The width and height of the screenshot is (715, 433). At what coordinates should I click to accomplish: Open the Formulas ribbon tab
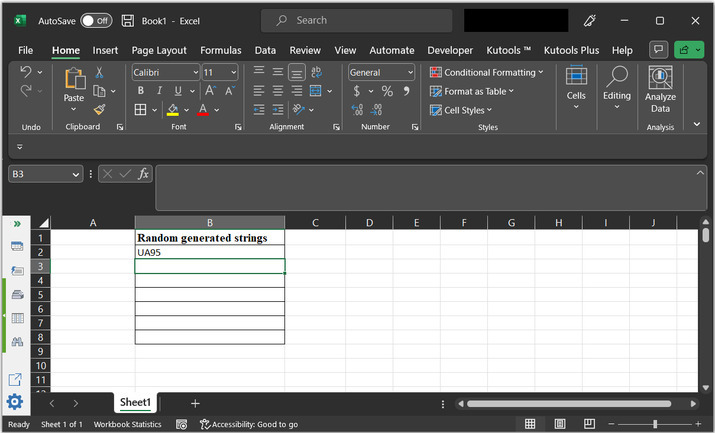click(x=220, y=50)
